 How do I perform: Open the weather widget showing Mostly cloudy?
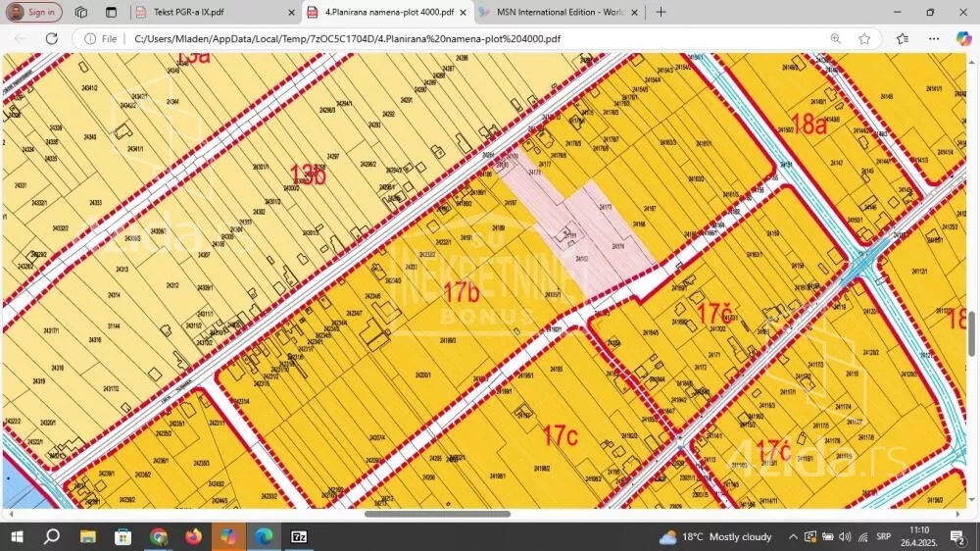[715, 536]
